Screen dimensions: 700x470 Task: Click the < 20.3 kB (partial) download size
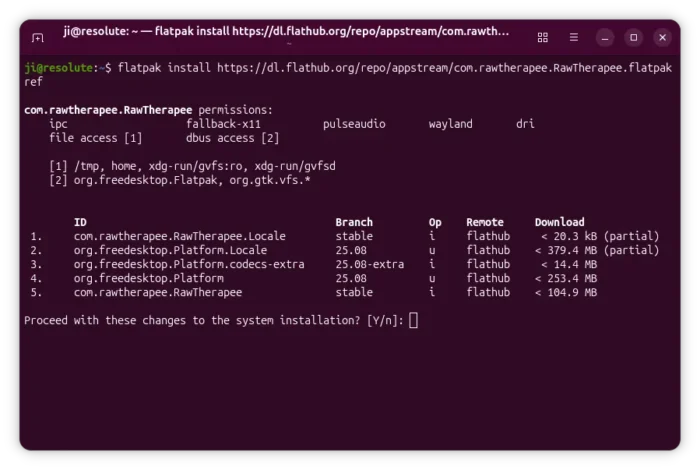point(600,236)
